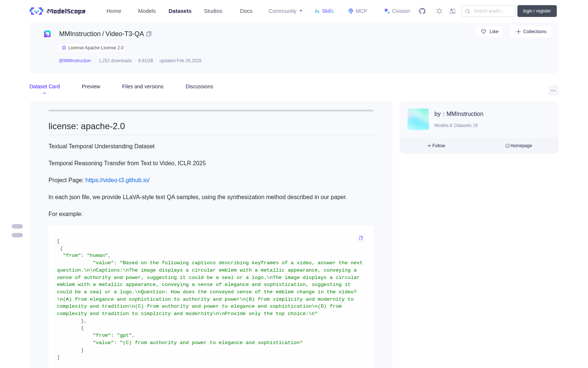Click 'updated Feb 26,2025' text
This screenshot has width=588, height=368.
tap(180, 61)
